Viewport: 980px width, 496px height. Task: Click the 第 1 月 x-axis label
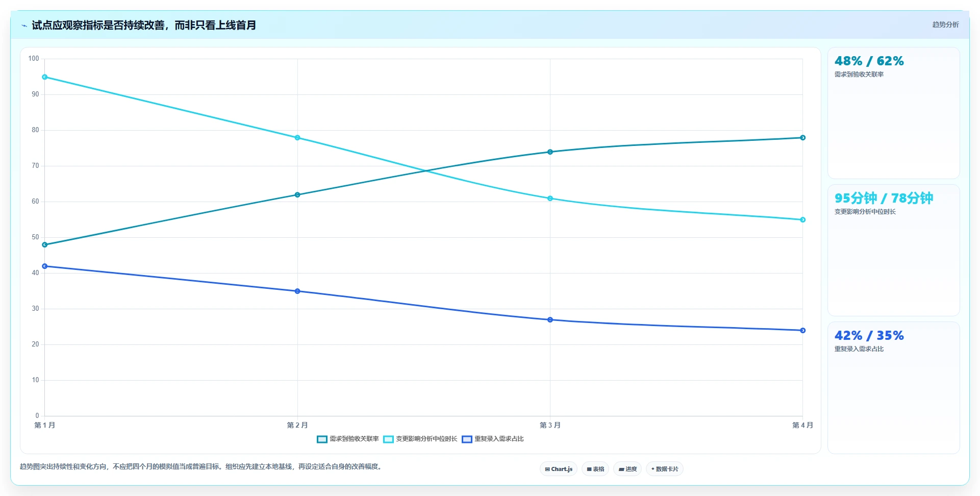[x=45, y=425]
